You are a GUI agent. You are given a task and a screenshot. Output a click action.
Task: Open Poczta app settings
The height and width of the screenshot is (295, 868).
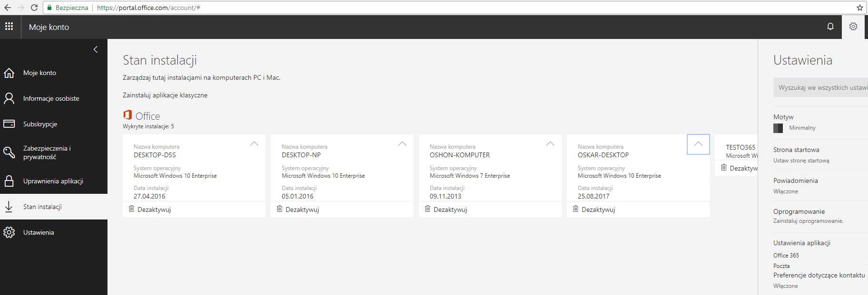[781, 266]
